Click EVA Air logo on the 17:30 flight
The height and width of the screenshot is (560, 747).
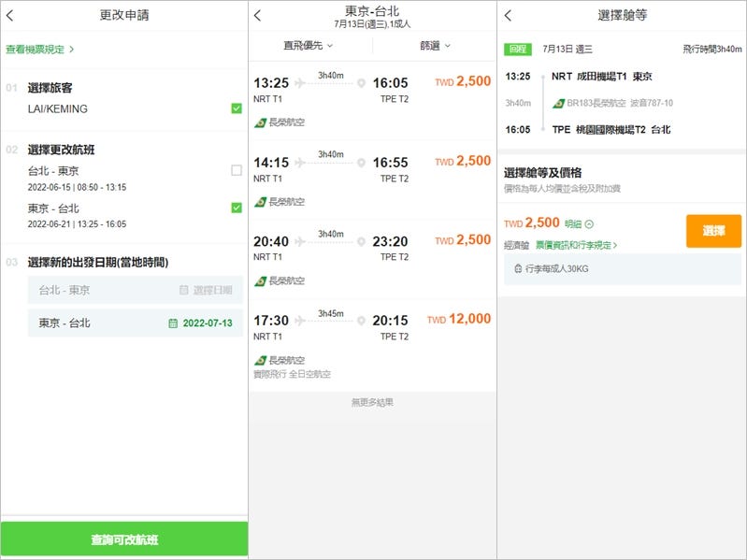coord(260,361)
